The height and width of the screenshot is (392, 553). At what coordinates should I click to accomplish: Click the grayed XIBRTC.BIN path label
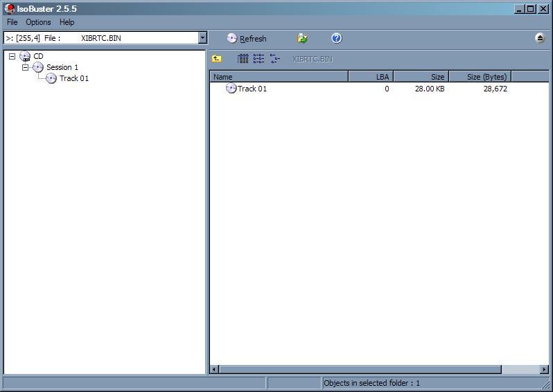coord(313,59)
